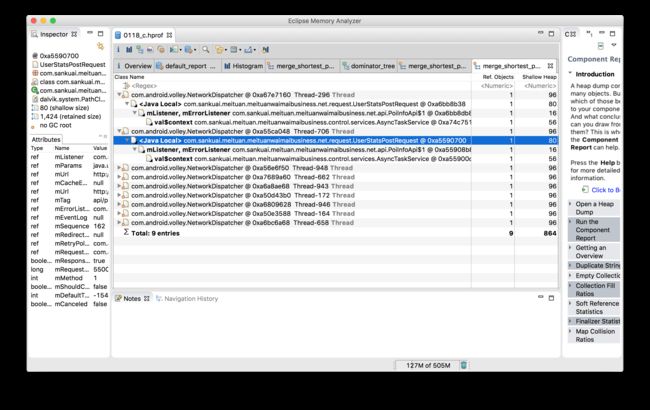Image resolution: width=650 pixels, height=410 pixels.
Task: Switch to the Overview tab
Action: tap(134, 66)
